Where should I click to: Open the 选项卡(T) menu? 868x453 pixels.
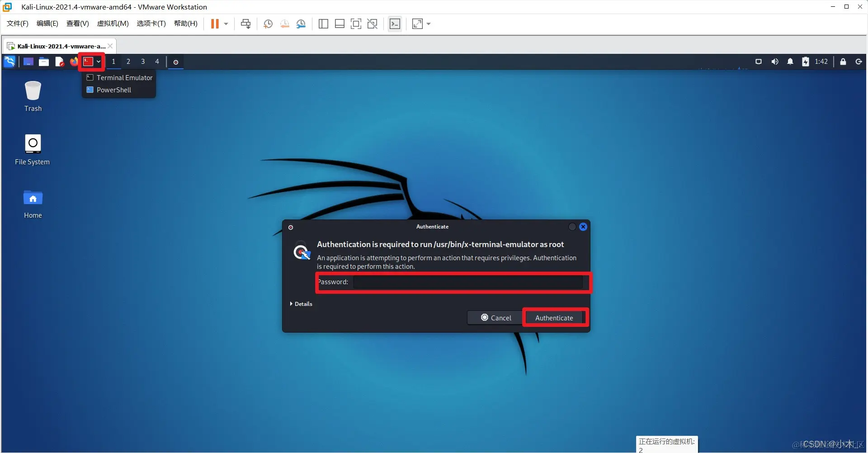click(151, 24)
